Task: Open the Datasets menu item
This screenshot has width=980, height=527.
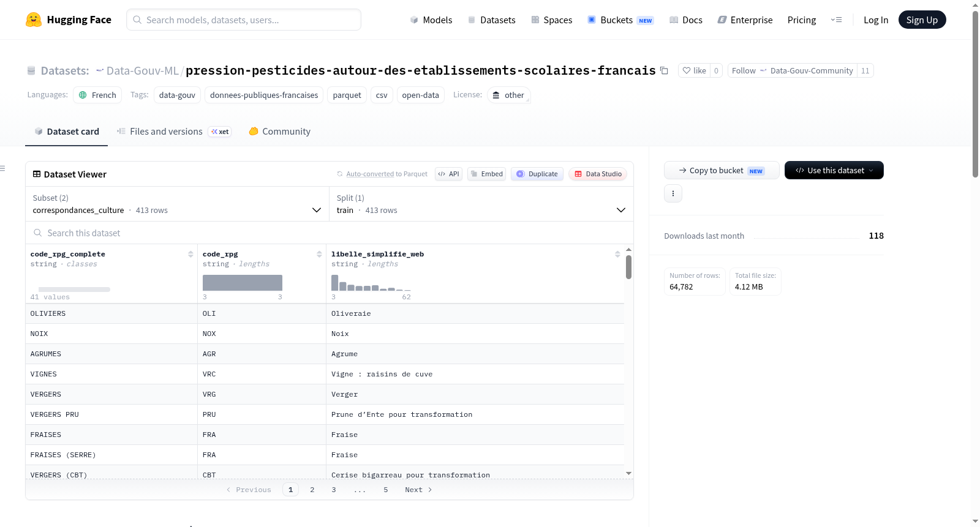Action: point(492,20)
